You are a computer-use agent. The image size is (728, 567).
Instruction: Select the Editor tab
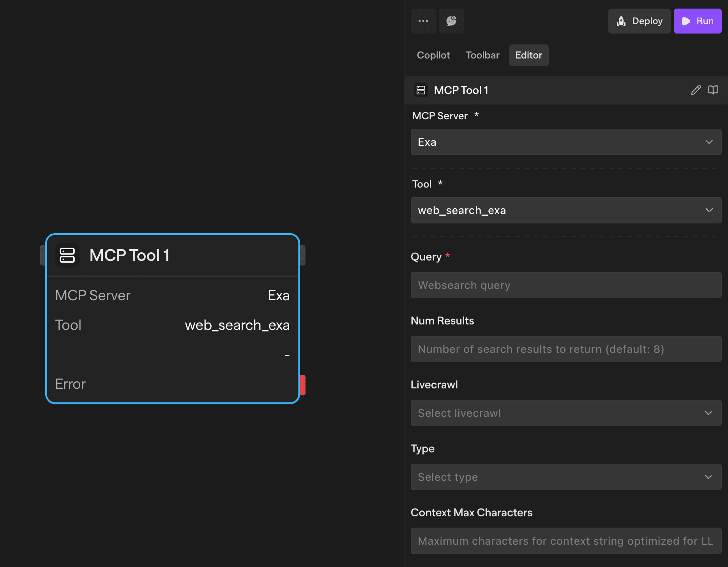pyautogui.click(x=528, y=55)
